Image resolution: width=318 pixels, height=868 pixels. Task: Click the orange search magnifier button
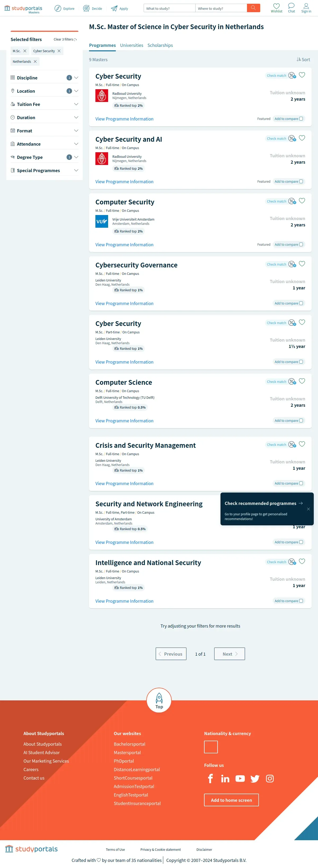click(253, 8)
